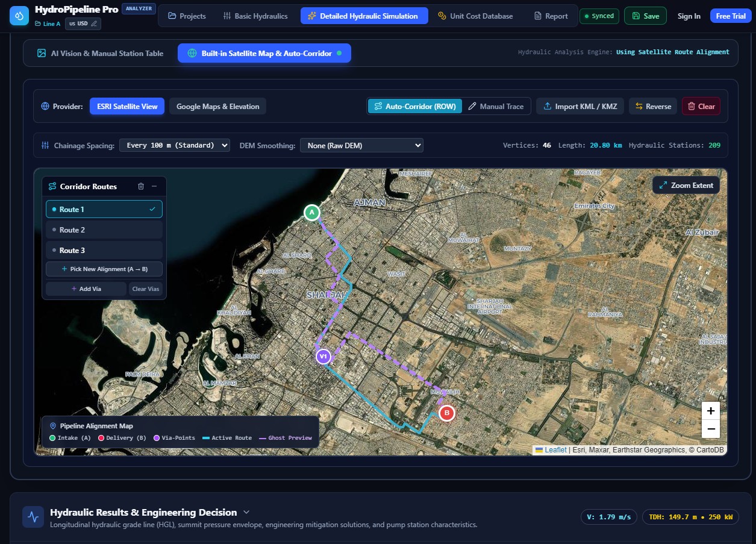756x544 pixels.
Task: Click the pin icon in Pipeline Alignment Map legend
Action: tap(52, 426)
